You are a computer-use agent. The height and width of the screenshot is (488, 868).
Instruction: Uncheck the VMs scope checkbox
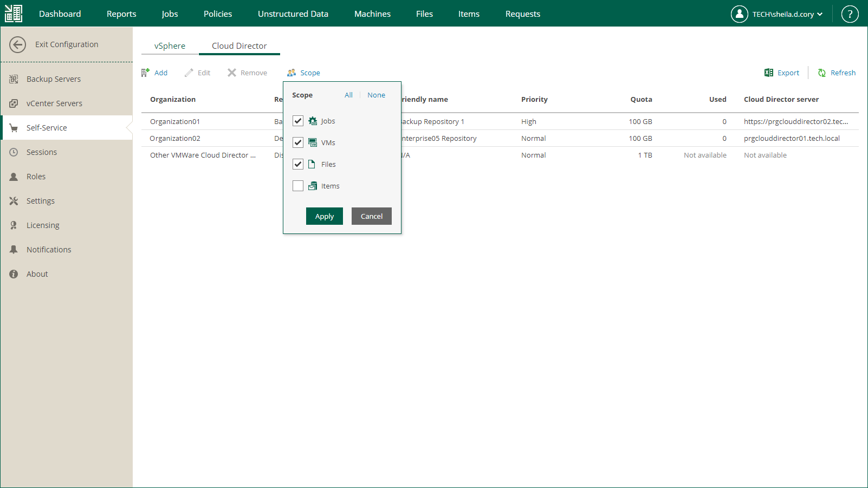pyautogui.click(x=298, y=142)
